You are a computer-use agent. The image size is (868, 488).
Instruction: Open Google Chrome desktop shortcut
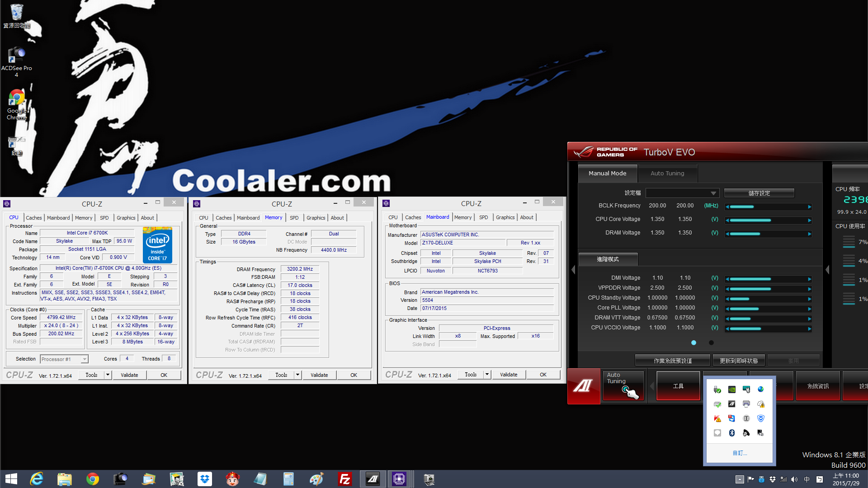click(17, 105)
